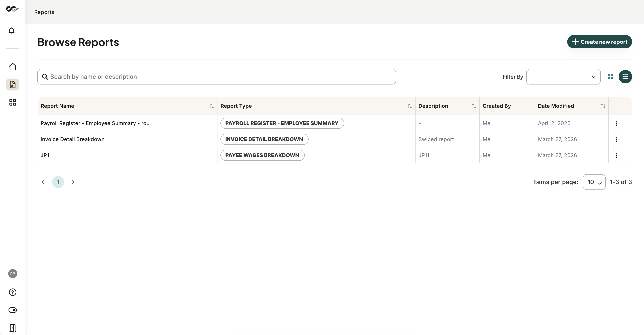Select page 1 in pagination
This screenshot has height=335, width=644.
coord(58,182)
